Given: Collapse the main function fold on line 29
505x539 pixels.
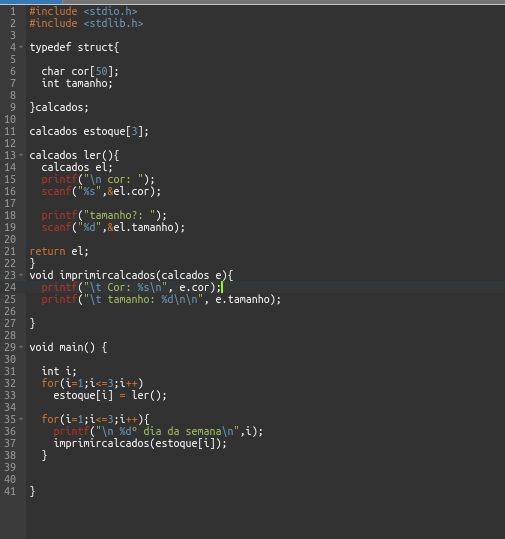Looking at the screenshot, I should tap(21, 347).
